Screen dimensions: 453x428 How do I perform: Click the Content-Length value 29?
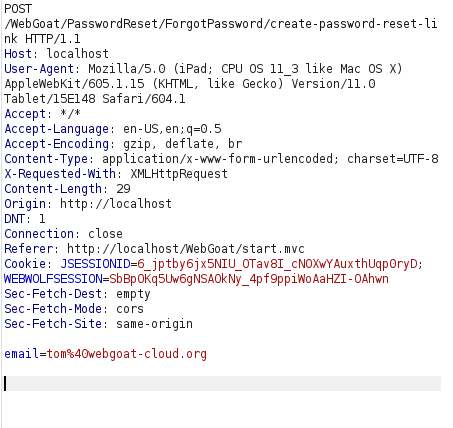(123, 189)
